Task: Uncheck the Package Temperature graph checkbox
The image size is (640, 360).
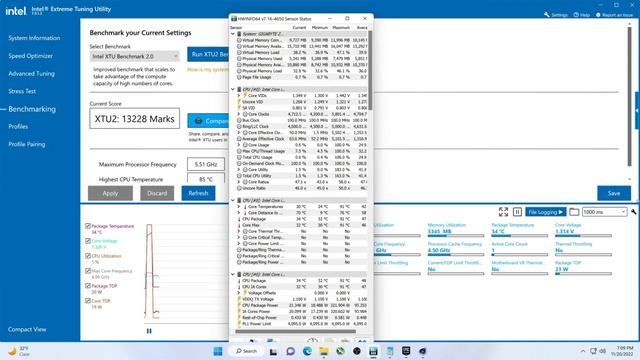Action: coord(88,226)
